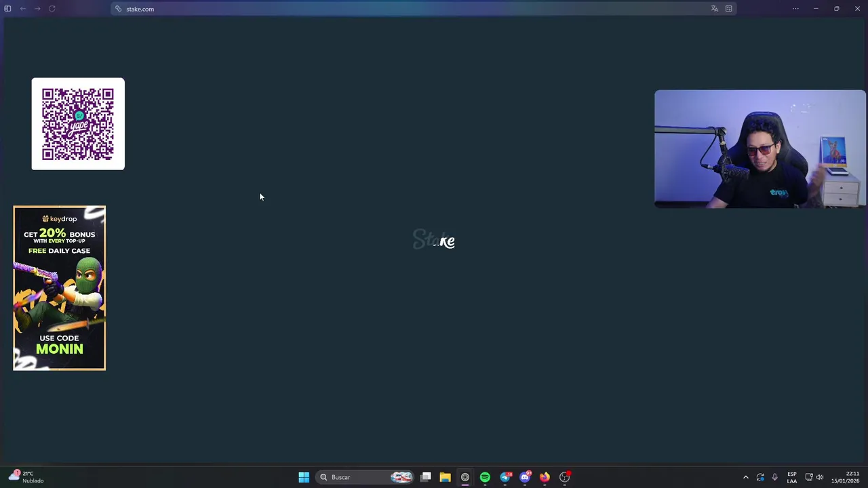Open the clock showing 22:11
This screenshot has height=488, width=868.
click(845, 477)
